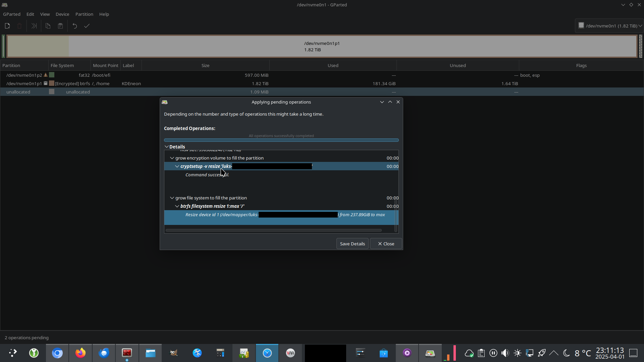This screenshot has width=644, height=362.
Task: Open Firefox from the taskbar
Action: (80, 353)
